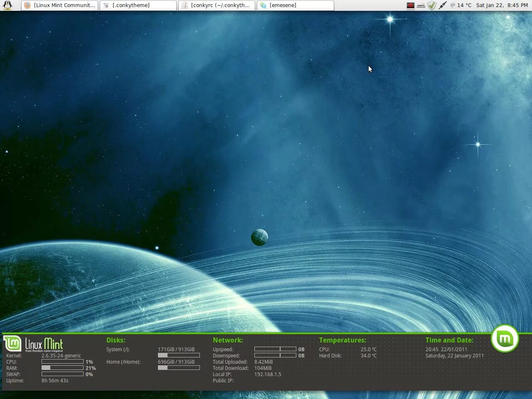Click the SWAP usage bar

[62, 374]
